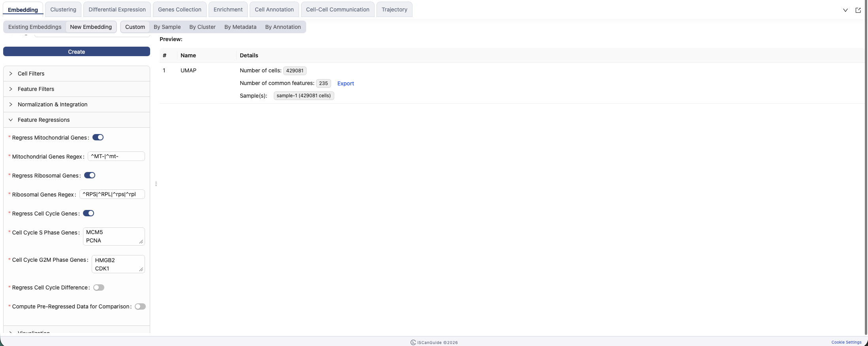The image size is (868, 346).
Task: Toggle Regress Mitochondrial Genes switch
Action: [98, 137]
